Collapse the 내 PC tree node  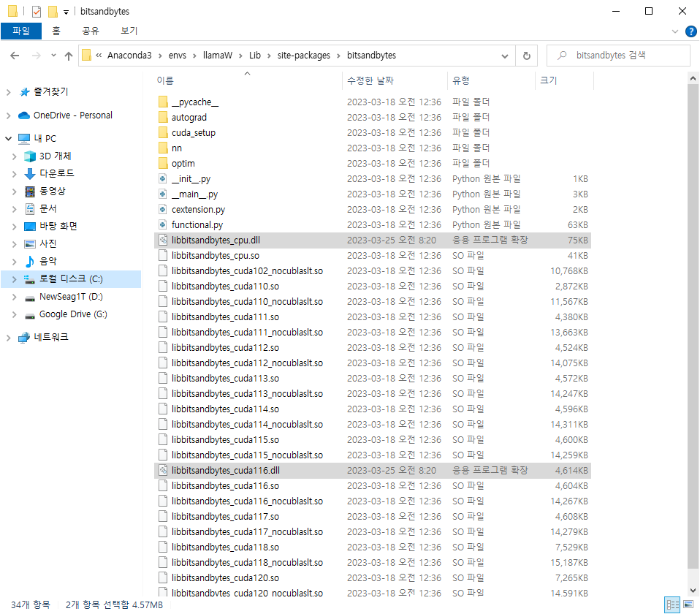[x=8, y=138]
